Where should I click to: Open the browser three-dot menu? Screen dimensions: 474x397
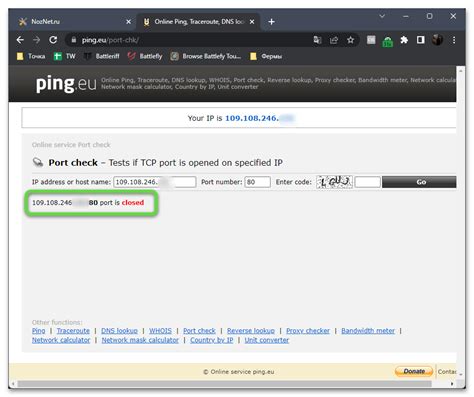pyautogui.click(x=454, y=40)
